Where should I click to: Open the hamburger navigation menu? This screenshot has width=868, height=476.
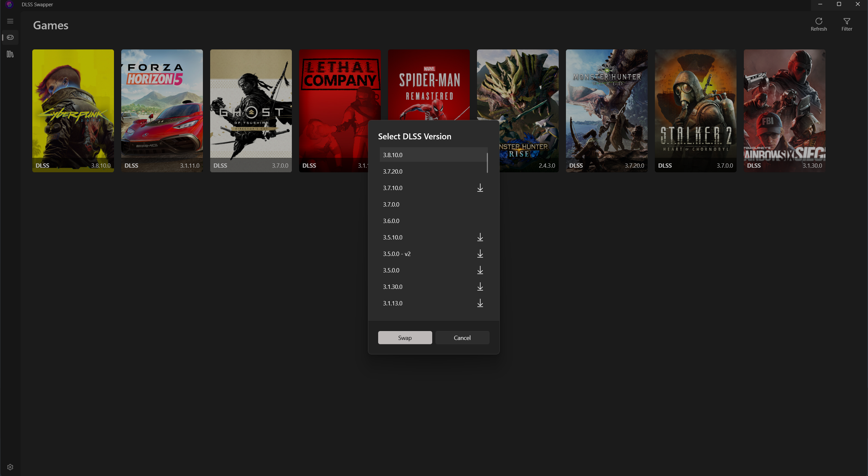[10, 21]
